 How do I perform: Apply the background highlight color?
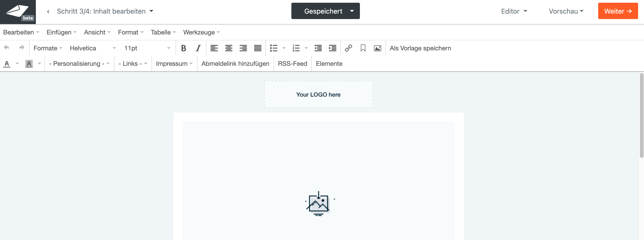coord(29,64)
